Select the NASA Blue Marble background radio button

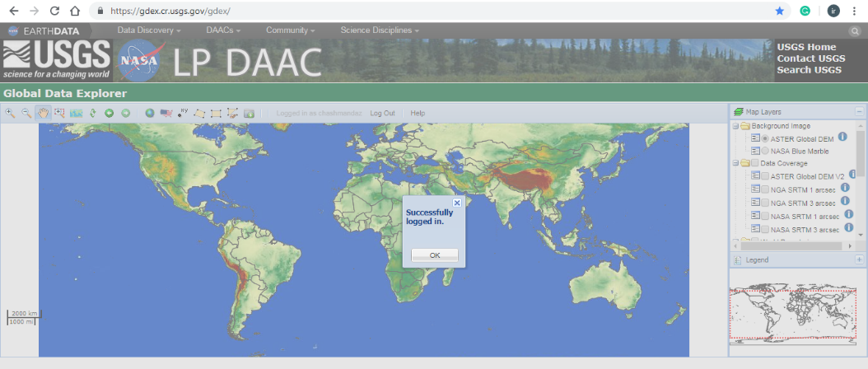[x=765, y=152]
